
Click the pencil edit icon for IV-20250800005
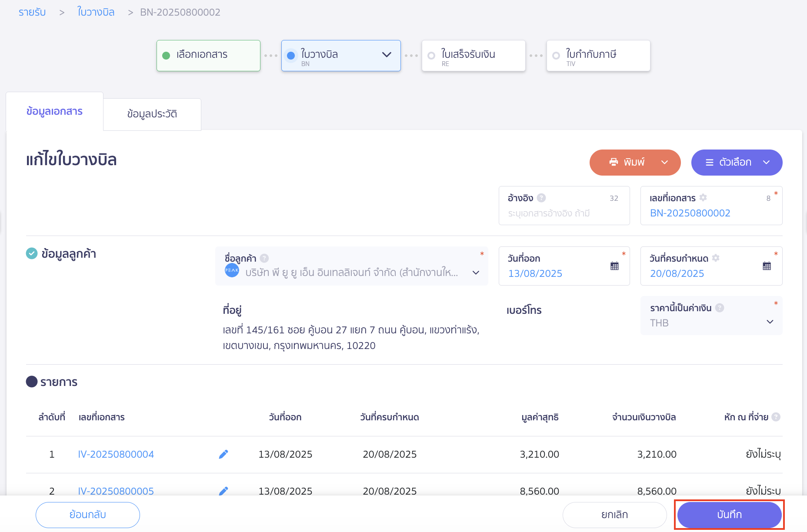pyautogui.click(x=223, y=491)
